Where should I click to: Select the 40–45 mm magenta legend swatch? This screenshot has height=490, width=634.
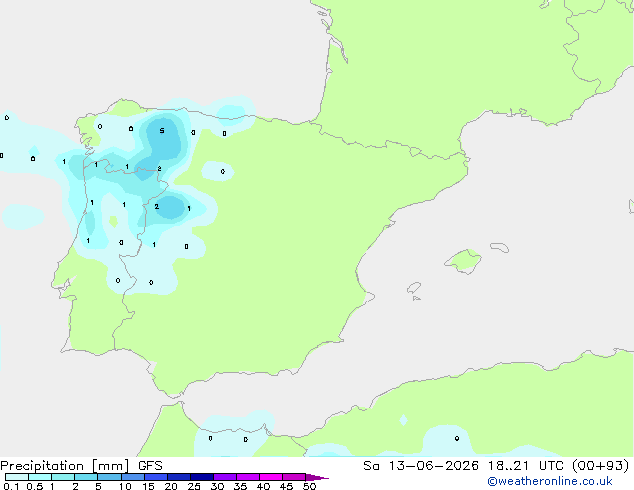tap(271, 477)
